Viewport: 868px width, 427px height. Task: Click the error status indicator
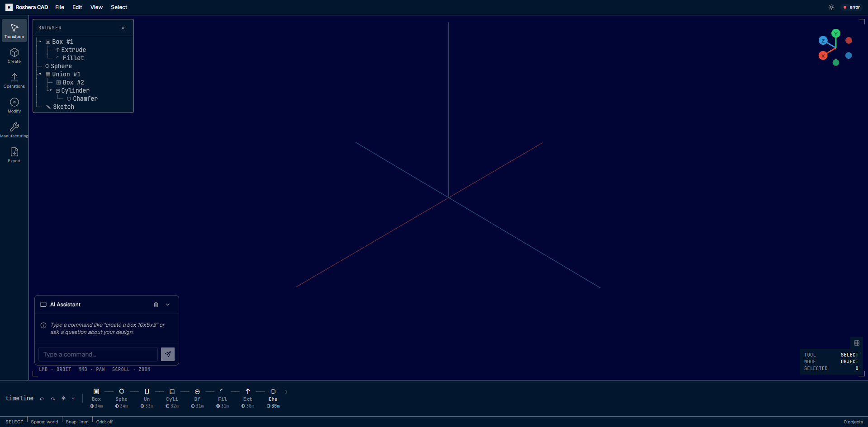click(x=852, y=7)
